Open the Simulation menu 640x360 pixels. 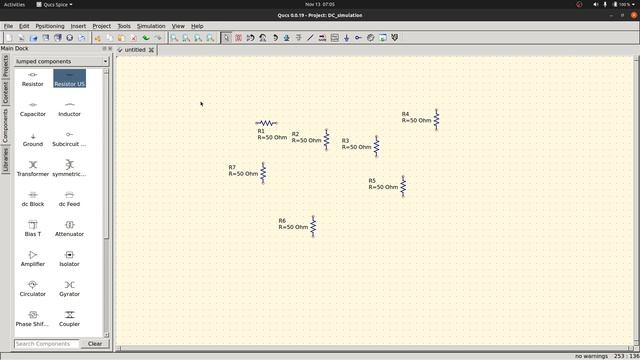point(151,26)
